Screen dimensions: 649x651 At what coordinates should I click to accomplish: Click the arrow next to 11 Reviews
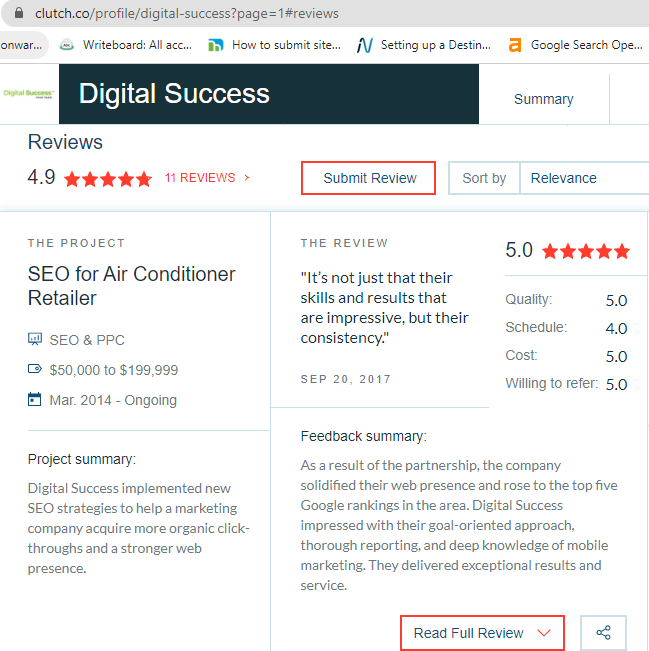pyautogui.click(x=247, y=178)
